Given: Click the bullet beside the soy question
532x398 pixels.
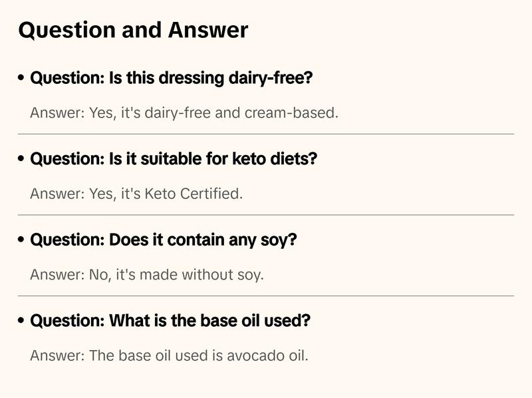Looking at the screenshot, I should coord(22,240).
